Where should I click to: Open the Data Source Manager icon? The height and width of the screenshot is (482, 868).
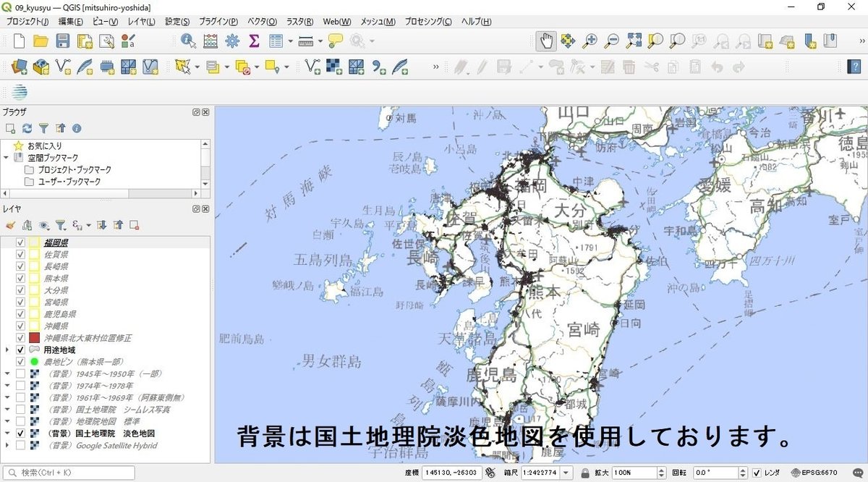(x=20, y=67)
